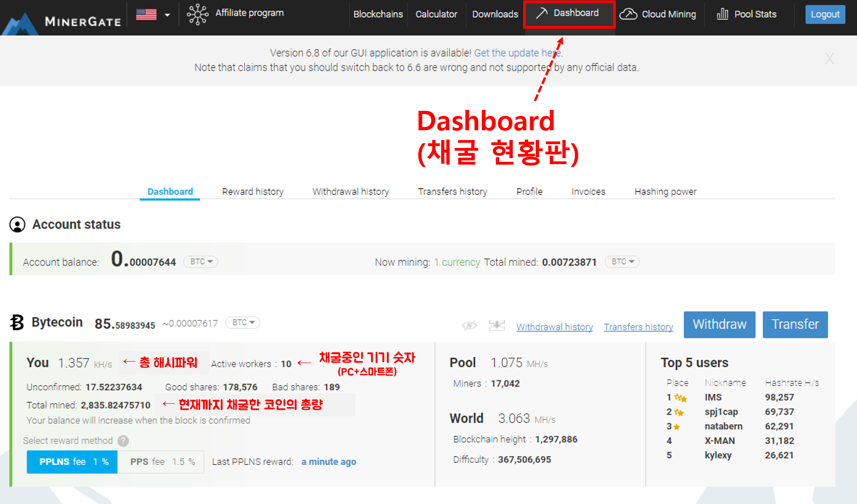Click the 1 currency link
Screen dimensions: 857x504
click(x=457, y=262)
